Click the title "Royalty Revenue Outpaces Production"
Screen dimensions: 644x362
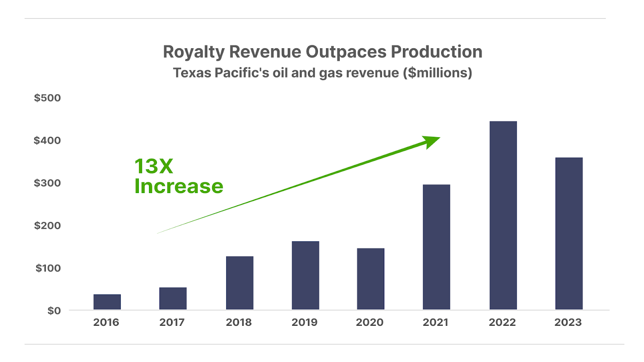tap(322, 52)
